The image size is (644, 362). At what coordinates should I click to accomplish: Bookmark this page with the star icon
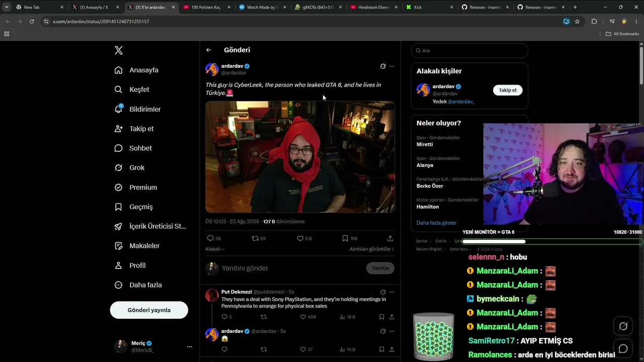click(577, 22)
